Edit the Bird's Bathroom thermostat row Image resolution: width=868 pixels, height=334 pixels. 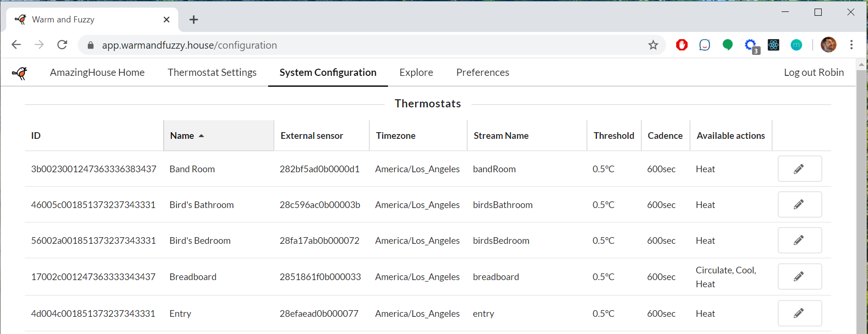coord(799,205)
